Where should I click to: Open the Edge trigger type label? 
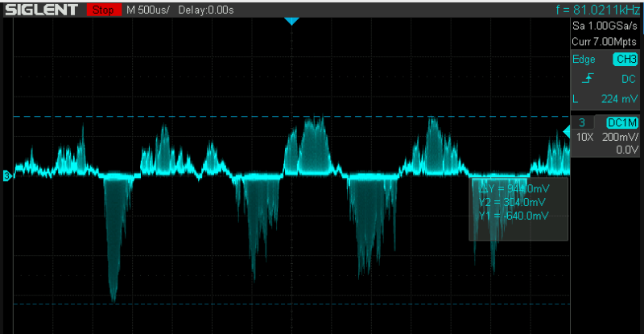coord(584,60)
